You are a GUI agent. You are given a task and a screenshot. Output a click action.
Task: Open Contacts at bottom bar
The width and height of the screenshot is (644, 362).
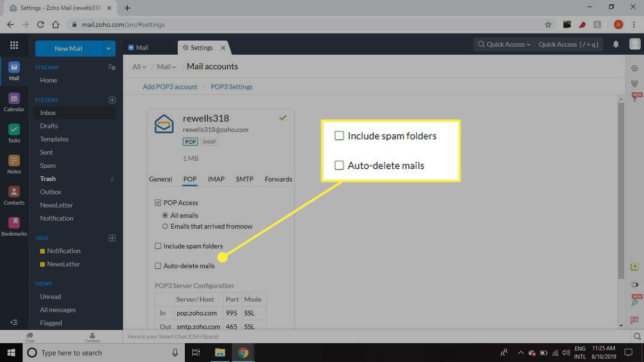tap(92, 337)
